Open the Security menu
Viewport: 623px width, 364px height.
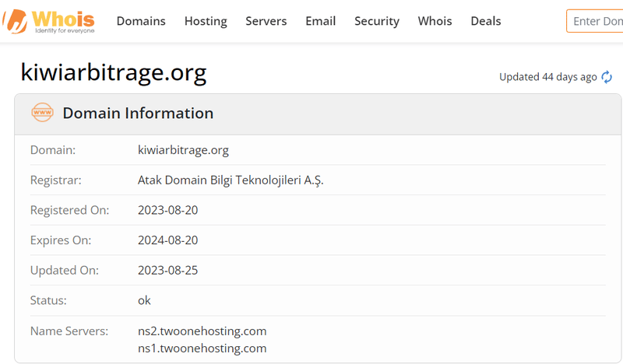coord(377,21)
